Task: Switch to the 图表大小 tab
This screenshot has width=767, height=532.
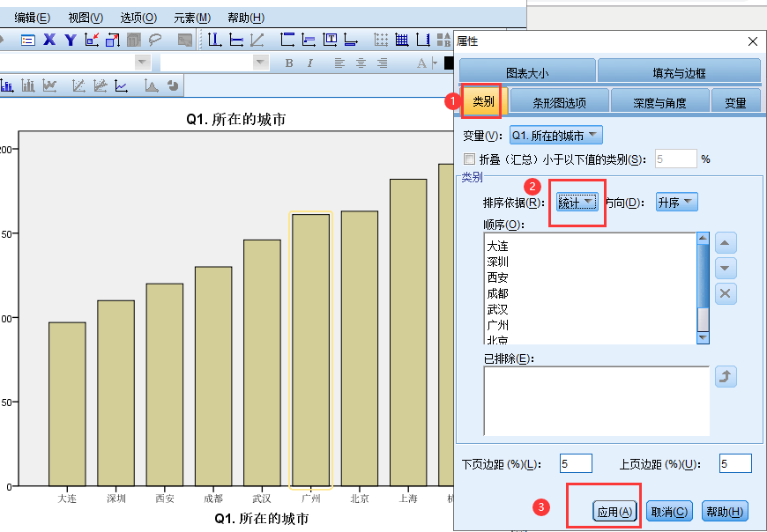Action: 527,71
